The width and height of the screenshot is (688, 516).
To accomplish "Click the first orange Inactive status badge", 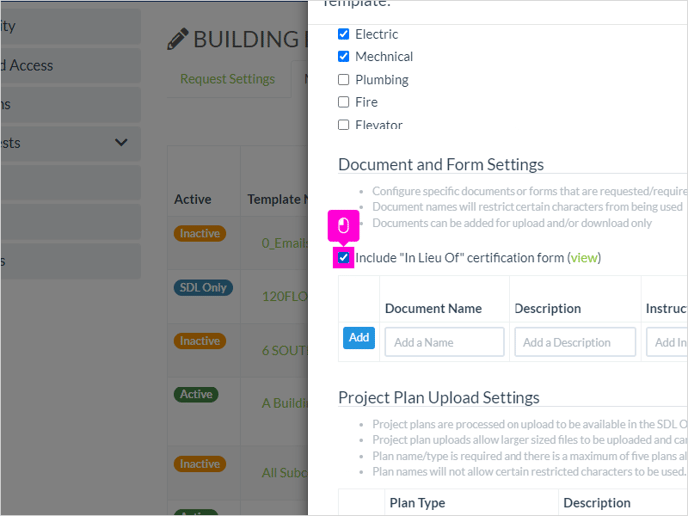I will tap(200, 233).
